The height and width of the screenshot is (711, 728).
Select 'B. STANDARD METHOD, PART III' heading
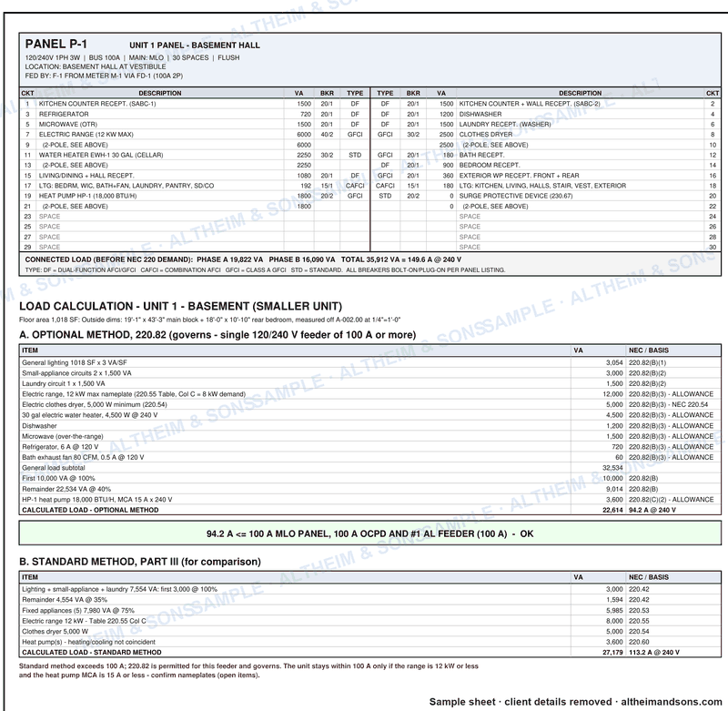[140, 562]
